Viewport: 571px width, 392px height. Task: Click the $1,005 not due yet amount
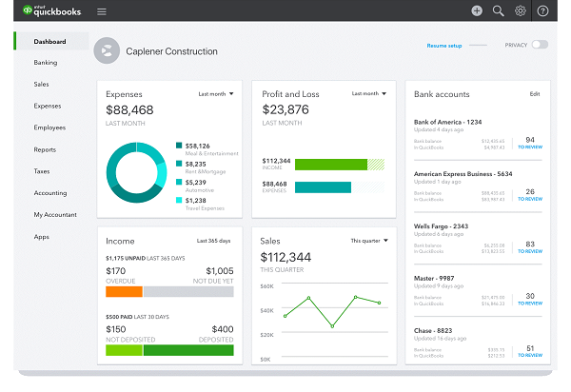[220, 271]
